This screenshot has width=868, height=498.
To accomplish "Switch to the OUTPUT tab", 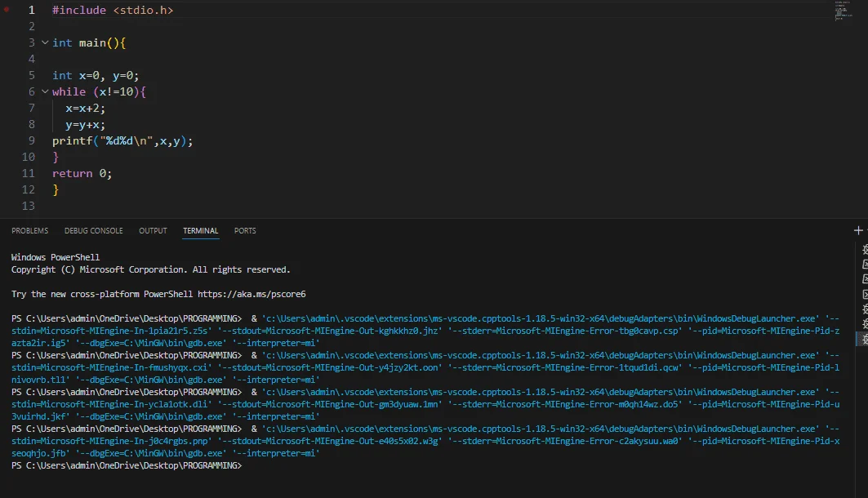I will (153, 231).
